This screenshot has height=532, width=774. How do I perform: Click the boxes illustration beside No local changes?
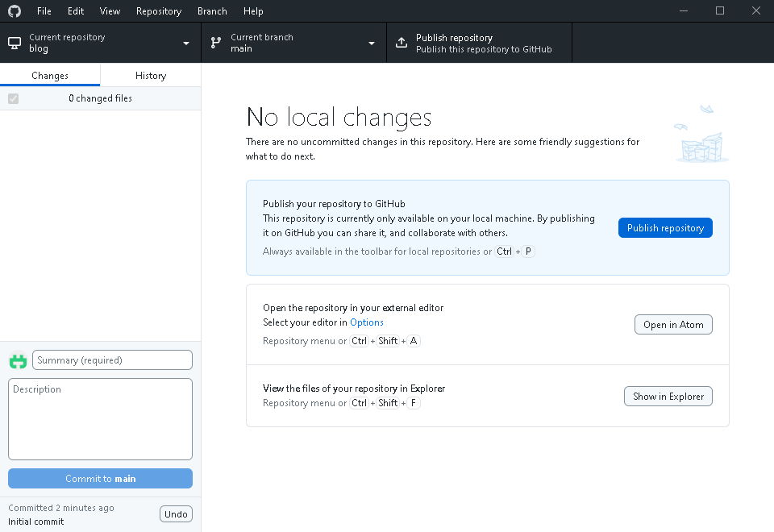click(701, 135)
